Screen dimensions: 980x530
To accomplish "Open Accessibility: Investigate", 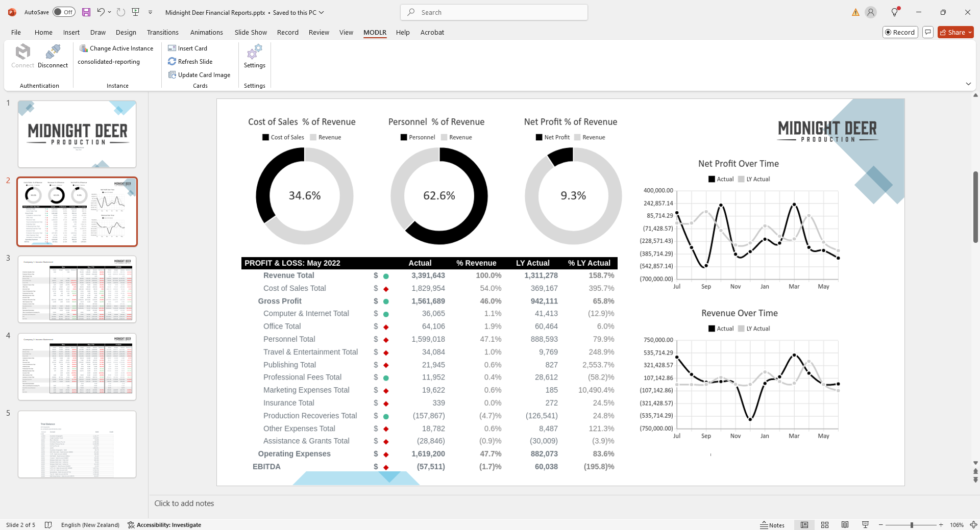I will coord(164,524).
